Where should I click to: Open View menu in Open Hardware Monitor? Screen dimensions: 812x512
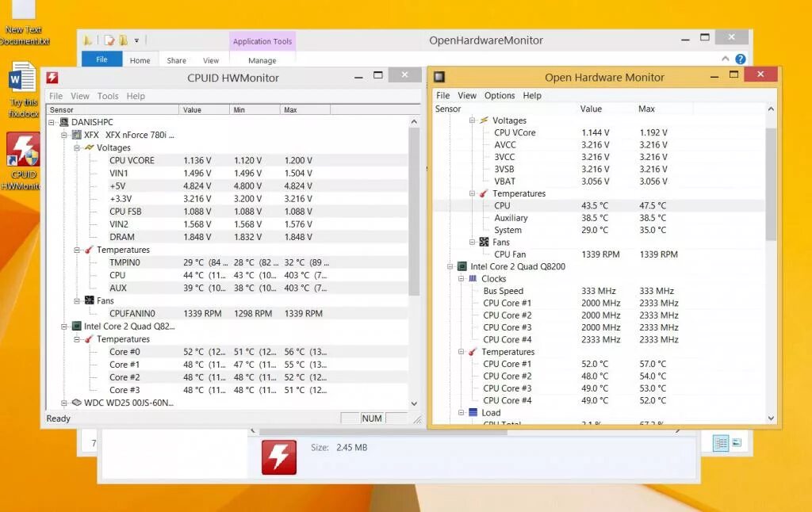point(466,96)
